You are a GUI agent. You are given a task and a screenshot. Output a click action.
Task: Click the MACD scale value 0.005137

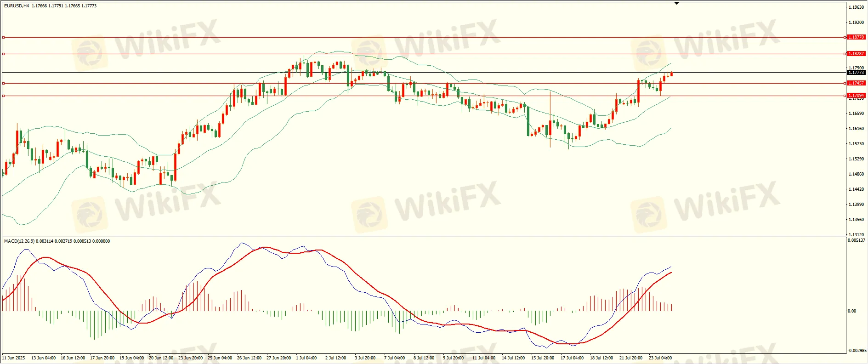coord(857,240)
